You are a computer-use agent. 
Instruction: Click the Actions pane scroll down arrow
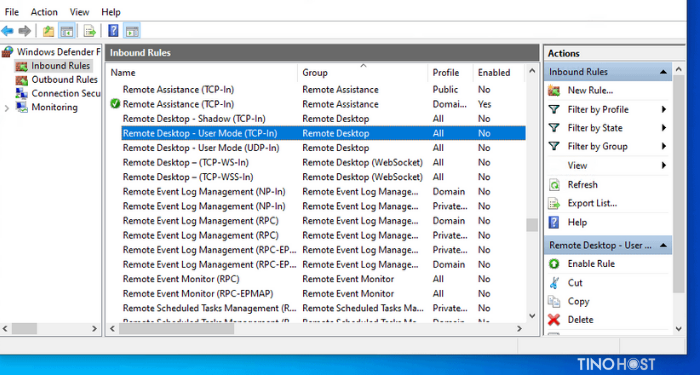click(679, 329)
